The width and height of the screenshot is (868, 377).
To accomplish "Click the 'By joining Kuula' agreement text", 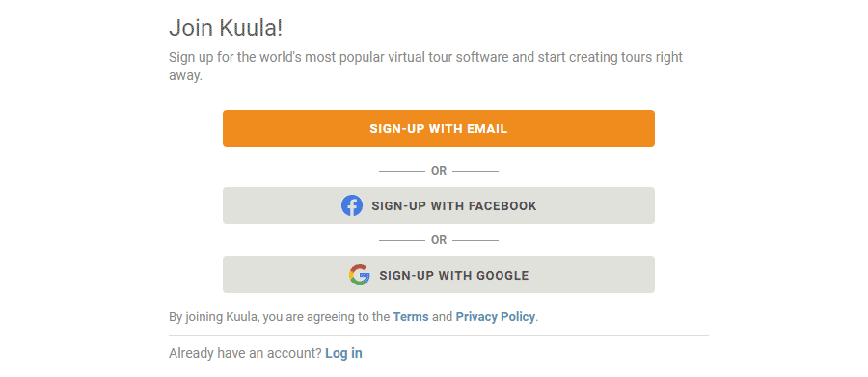I will pos(353,317).
